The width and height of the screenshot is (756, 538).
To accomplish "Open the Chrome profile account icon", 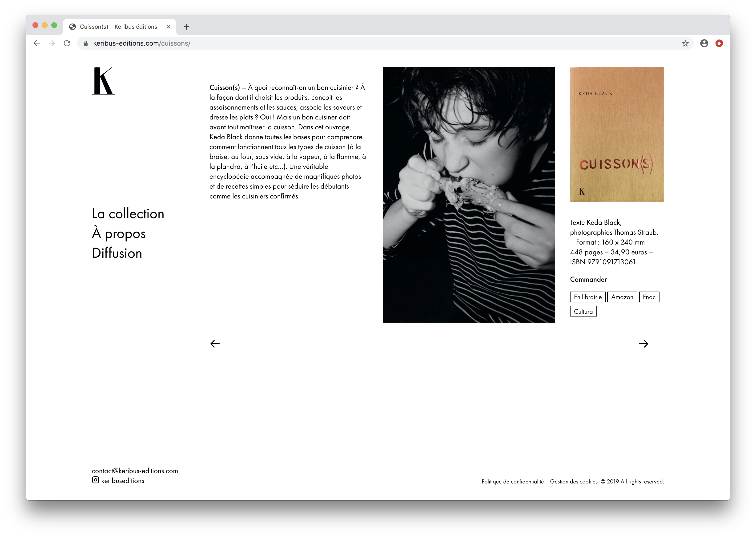I will (704, 44).
